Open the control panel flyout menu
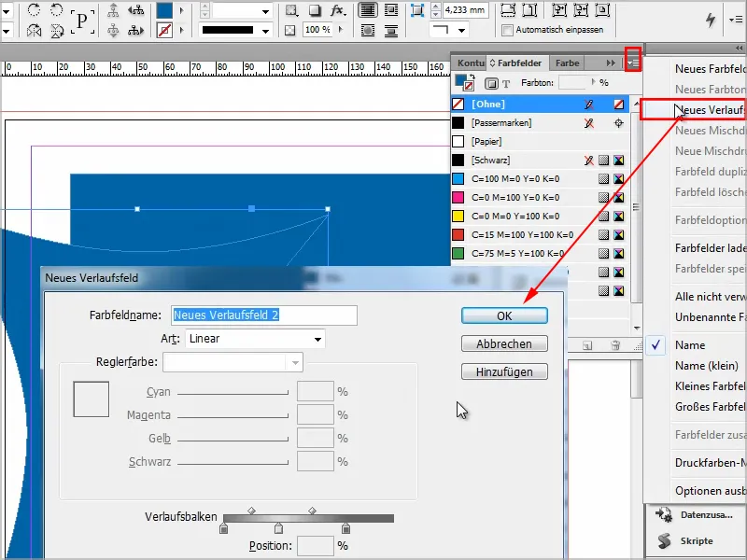The height and width of the screenshot is (560, 747). (x=736, y=20)
